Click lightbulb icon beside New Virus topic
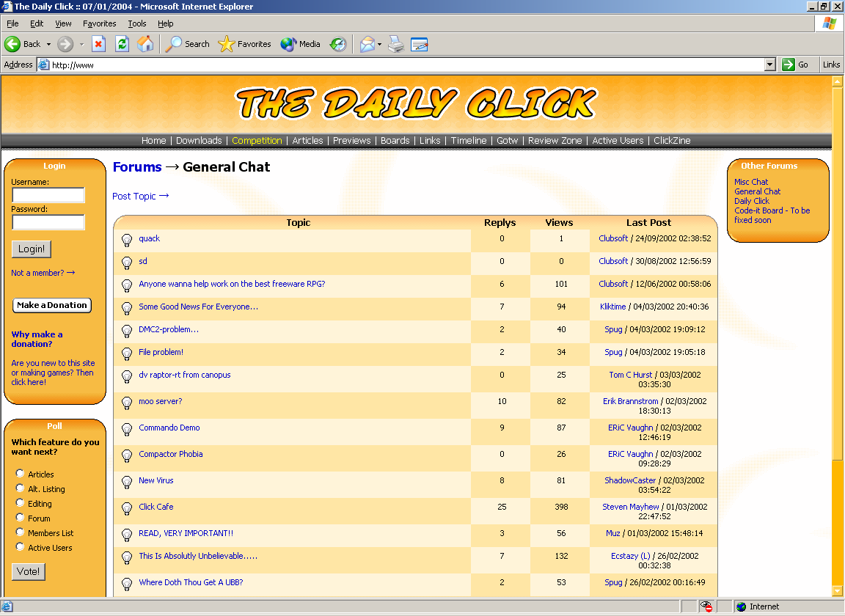The height and width of the screenshot is (616, 845). [127, 483]
